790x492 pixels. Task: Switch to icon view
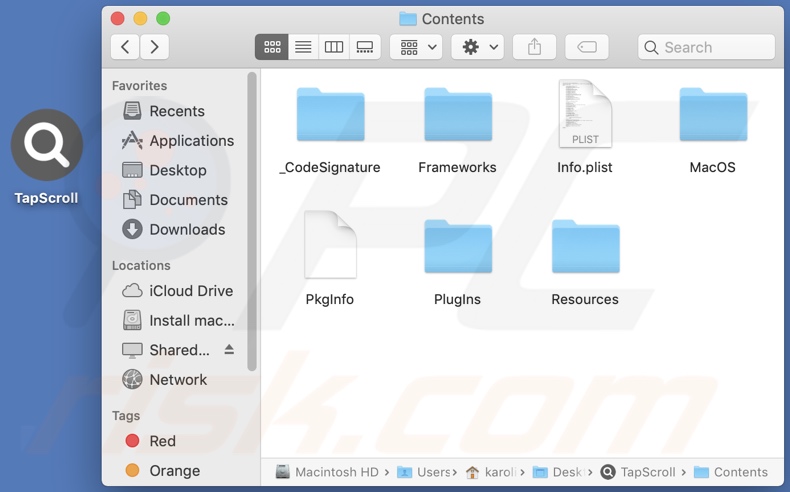272,47
